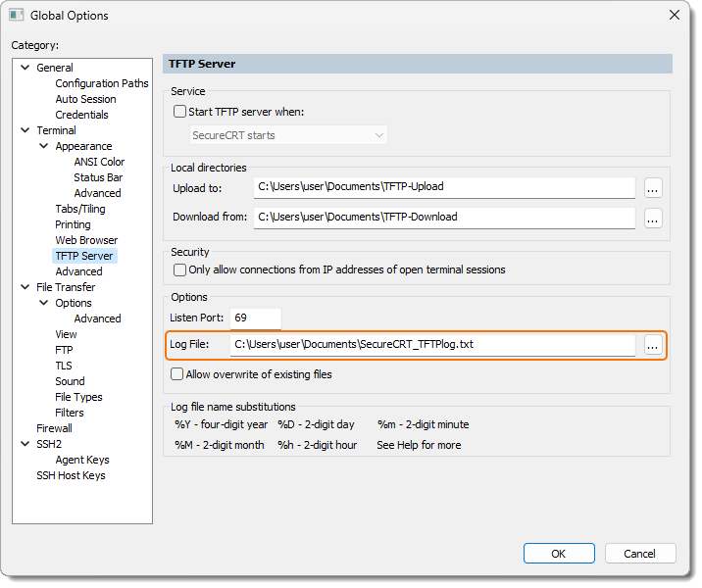
Task: Browse for the Download from directory
Action: point(653,218)
